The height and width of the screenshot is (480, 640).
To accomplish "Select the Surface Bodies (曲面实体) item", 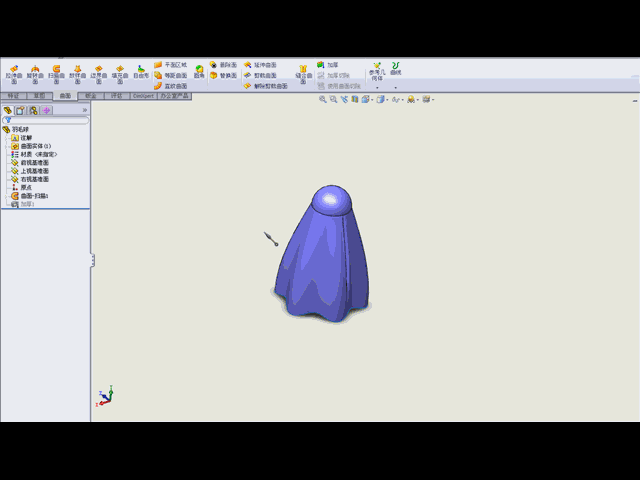I will [31, 146].
